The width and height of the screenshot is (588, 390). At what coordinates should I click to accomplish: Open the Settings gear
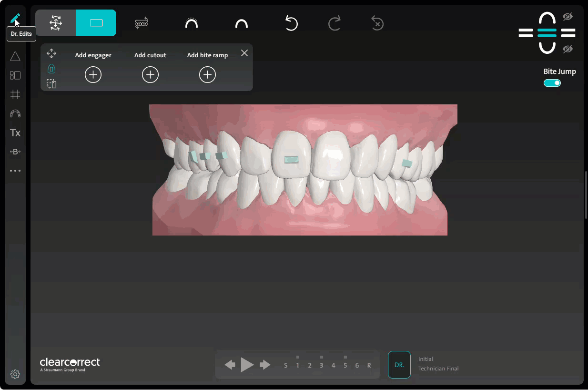15,374
